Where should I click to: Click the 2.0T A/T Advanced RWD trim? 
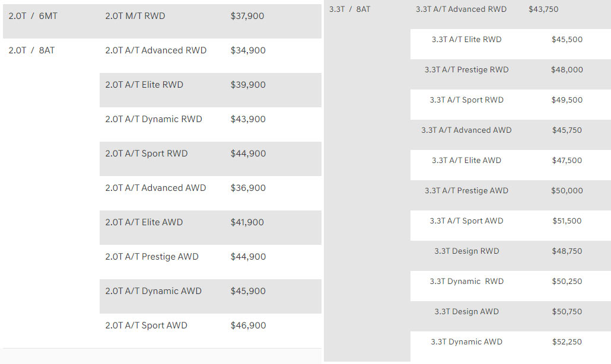[x=156, y=50]
